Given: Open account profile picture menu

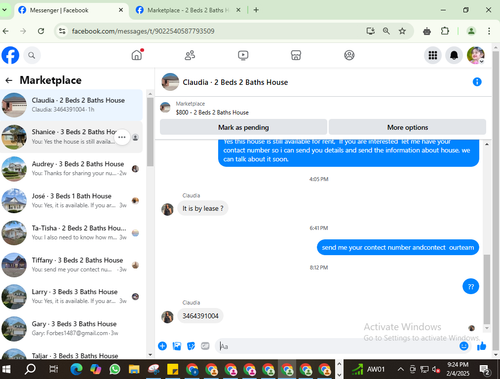Looking at the screenshot, I should [x=476, y=55].
